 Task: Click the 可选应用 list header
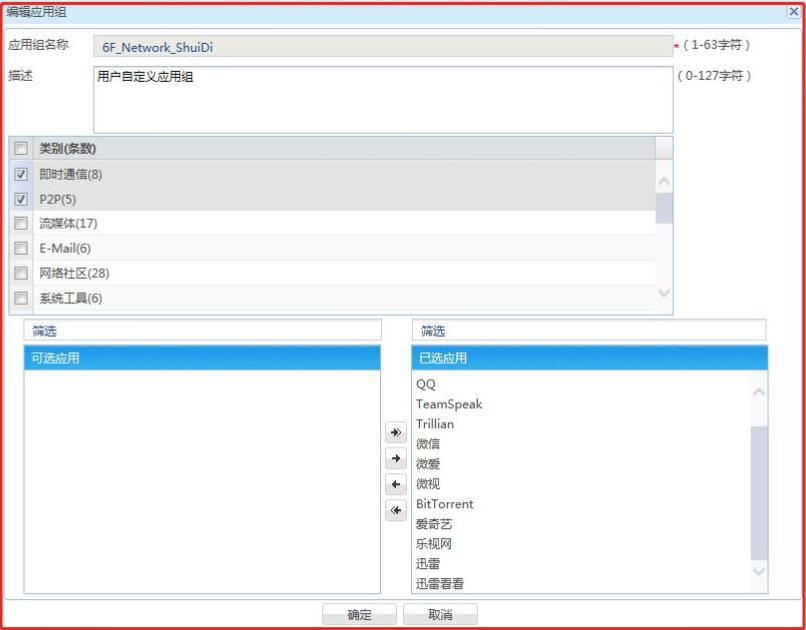(202, 358)
